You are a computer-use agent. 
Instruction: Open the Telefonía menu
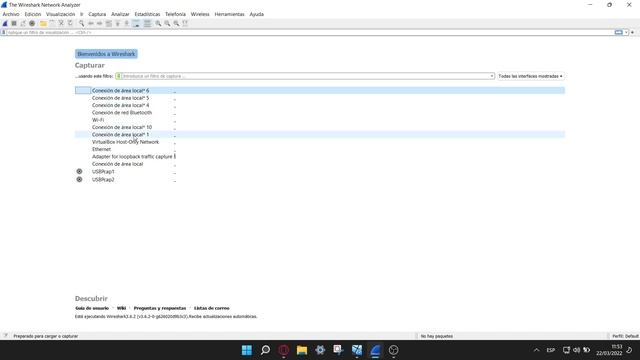point(175,14)
